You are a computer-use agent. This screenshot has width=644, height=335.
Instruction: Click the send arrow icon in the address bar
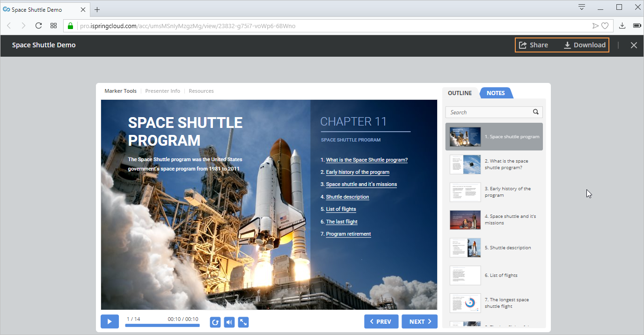pos(596,26)
